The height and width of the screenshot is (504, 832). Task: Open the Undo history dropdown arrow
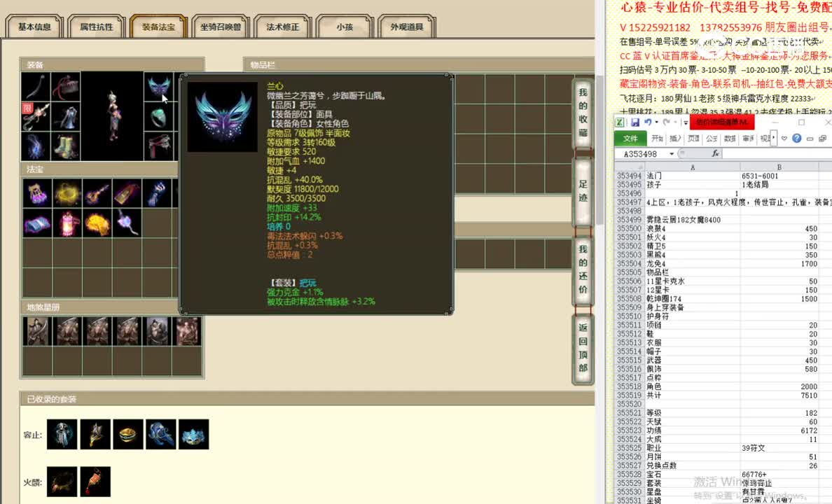656,122
